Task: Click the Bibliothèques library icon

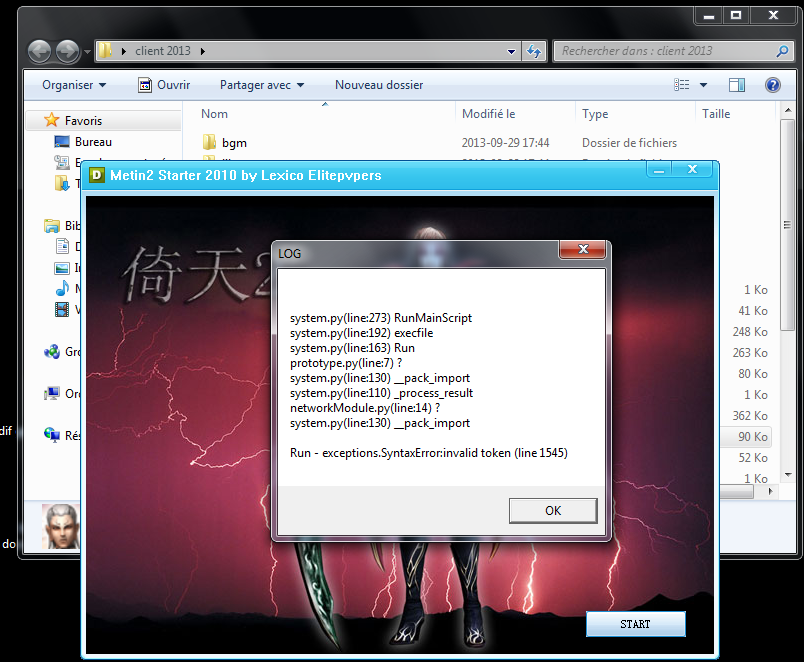Action: click(x=52, y=226)
